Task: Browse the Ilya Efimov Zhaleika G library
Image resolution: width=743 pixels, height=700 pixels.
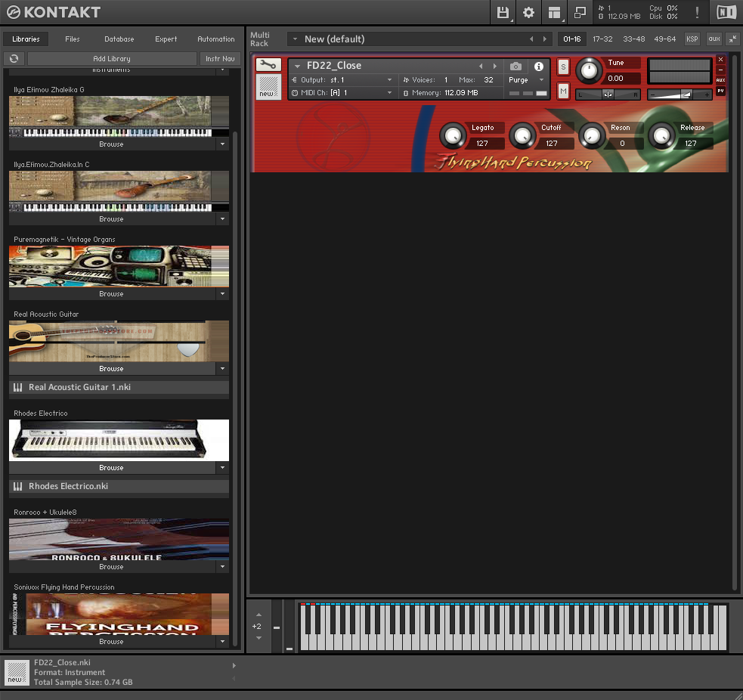Action: (111, 144)
